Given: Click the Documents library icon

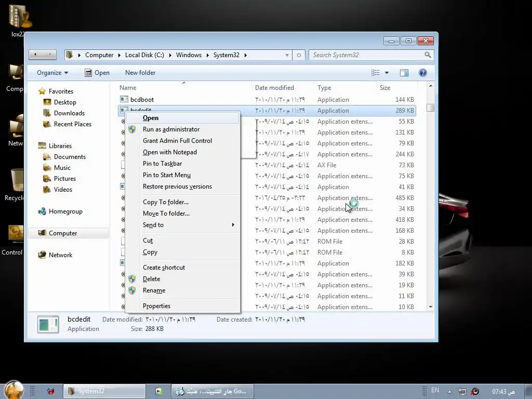Looking at the screenshot, I should pos(47,157).
